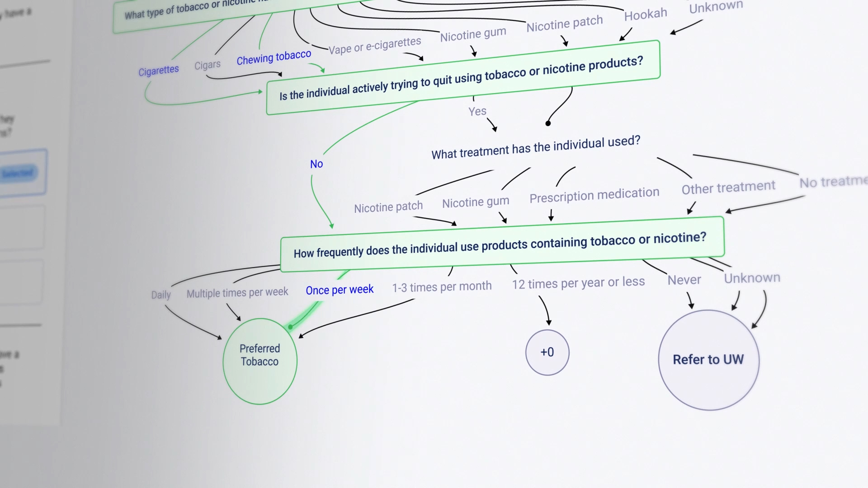
Task: Select the 'Yes' path from quit-trying question
Action: [477, 111]
